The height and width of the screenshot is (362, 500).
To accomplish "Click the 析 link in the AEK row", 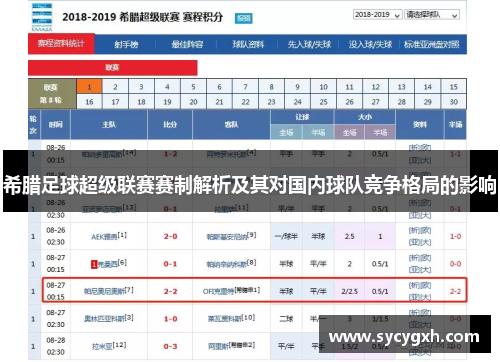I will [x=414, y=230].
